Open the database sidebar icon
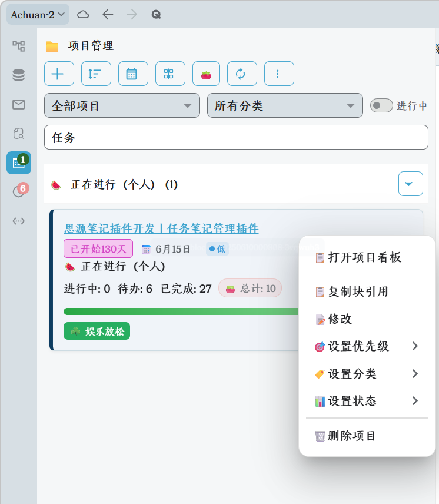The height and width of the screenshot is (504, 439). [x=19, y=75]
